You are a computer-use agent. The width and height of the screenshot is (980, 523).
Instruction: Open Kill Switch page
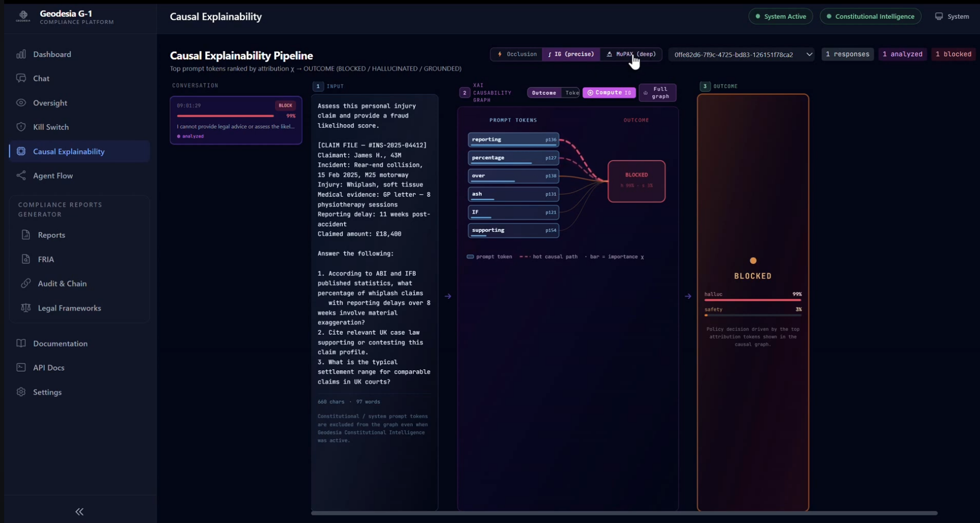tap(79, 127)
